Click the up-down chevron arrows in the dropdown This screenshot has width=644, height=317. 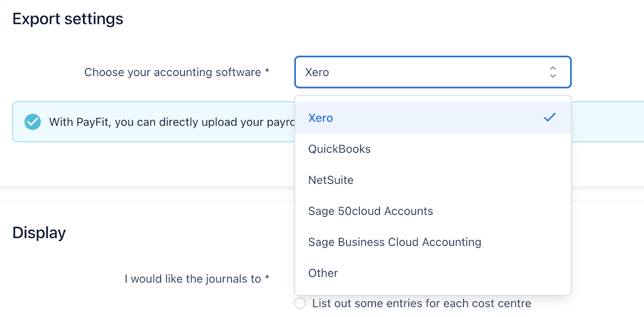tap(553, 72)
